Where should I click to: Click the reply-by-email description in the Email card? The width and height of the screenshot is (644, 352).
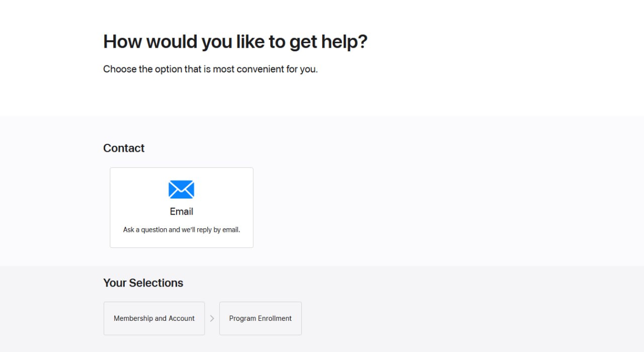point(182,230)
